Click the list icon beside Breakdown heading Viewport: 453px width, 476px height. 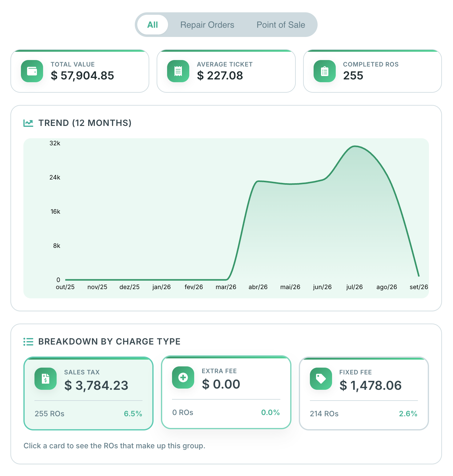pyautogui.click(x=28, y=342)
